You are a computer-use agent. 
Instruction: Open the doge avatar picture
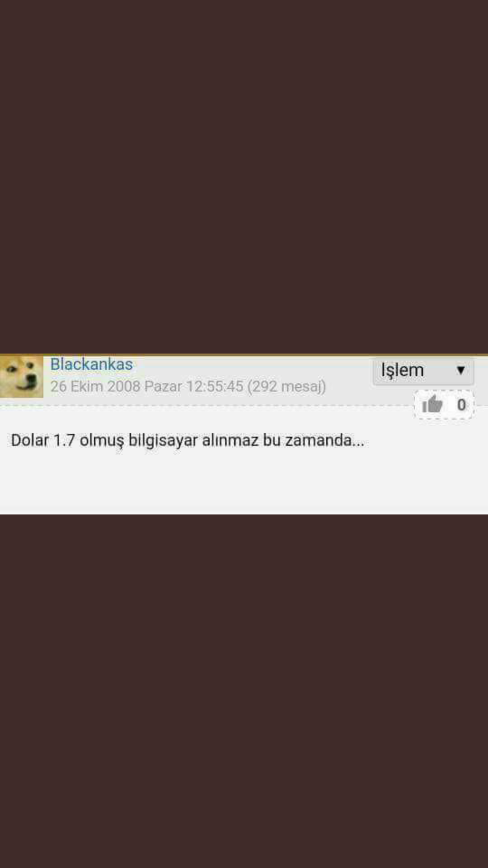point(21,377)
